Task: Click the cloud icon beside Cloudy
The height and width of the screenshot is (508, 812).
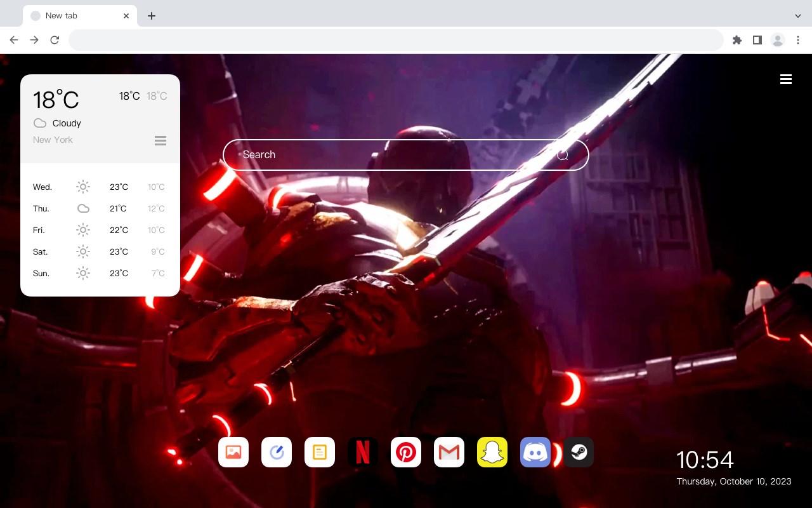Action: pos(40,123)
